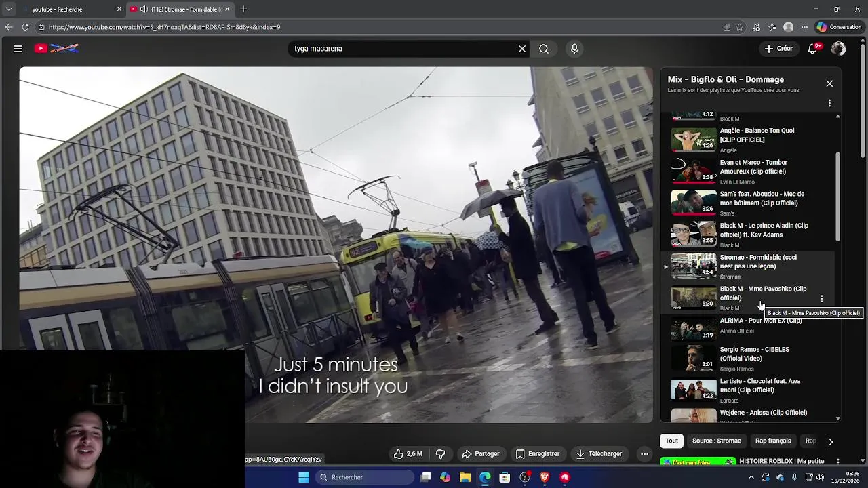Viewport: 868px width, 488px height.
Task: Run search with the magnifier button
Action: (544, 49)
